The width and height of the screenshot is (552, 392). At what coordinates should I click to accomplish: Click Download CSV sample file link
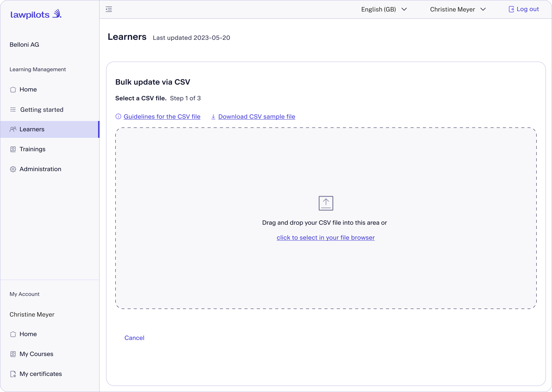pos(257,117)
